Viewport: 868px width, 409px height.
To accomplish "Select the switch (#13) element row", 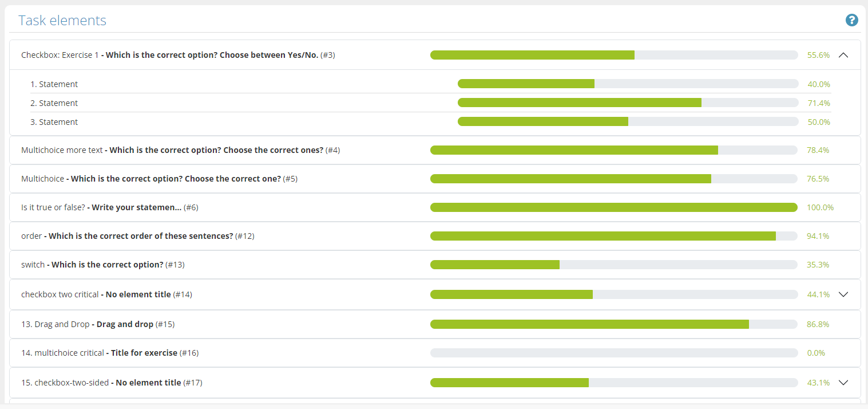I will (x=435, y=265).
